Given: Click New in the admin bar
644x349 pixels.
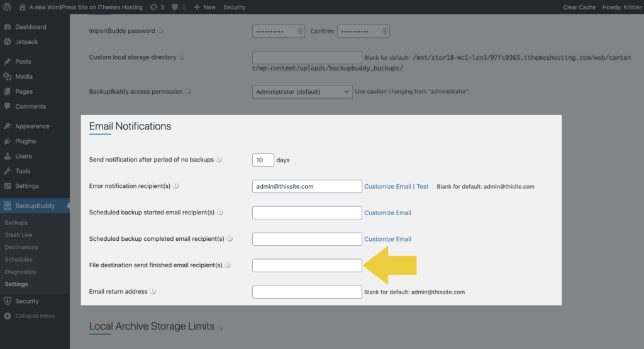Looking at the screenshot, I should point(204,7).
